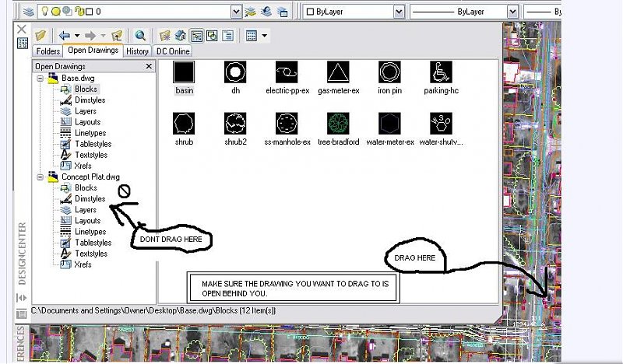Switch to the Open Drawings tab

pos(93,51)
